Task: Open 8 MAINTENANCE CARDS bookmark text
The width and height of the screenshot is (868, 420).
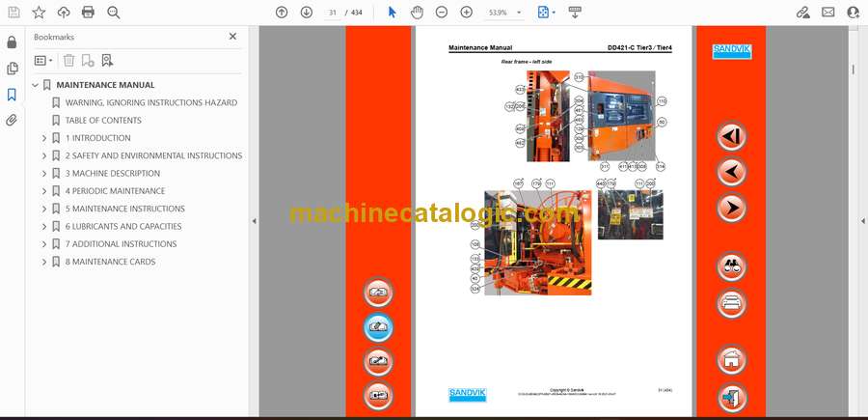Action: [110, 262]
